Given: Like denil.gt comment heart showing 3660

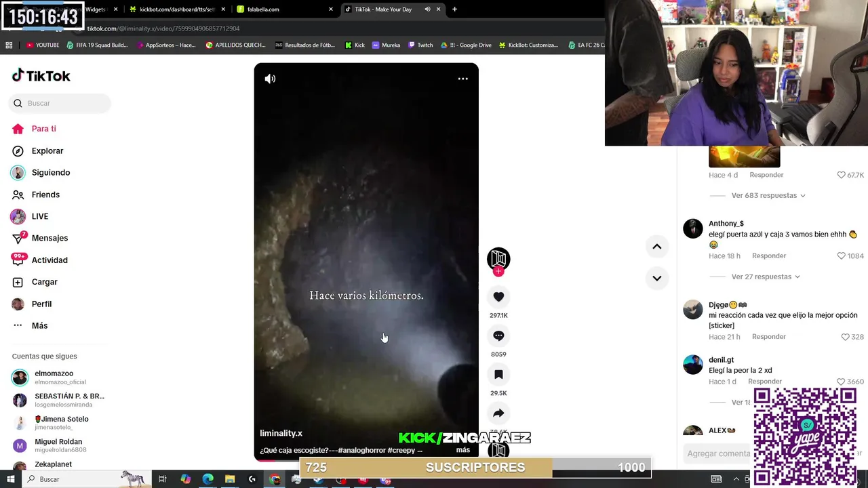Looking at the screenshot, I should point(841,382).
